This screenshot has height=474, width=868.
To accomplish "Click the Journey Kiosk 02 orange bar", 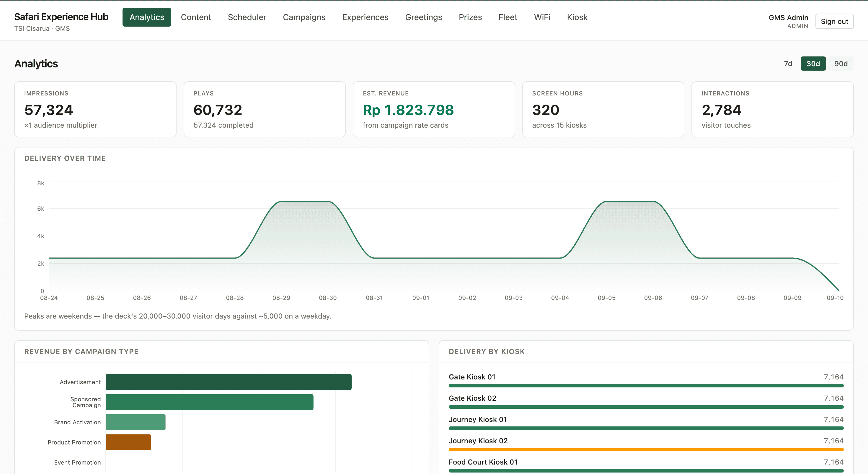I will pyautogui.click(x=646, y=449).
